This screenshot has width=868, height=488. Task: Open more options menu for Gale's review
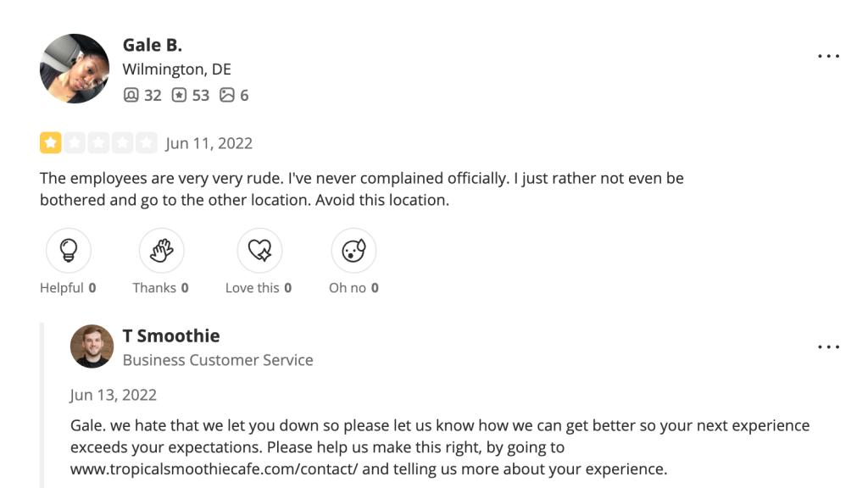click(828, 56)
